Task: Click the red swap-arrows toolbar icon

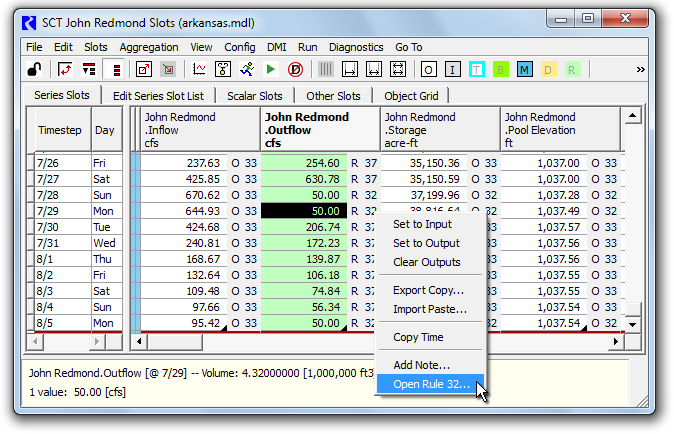Action: (x=65, y=69)
